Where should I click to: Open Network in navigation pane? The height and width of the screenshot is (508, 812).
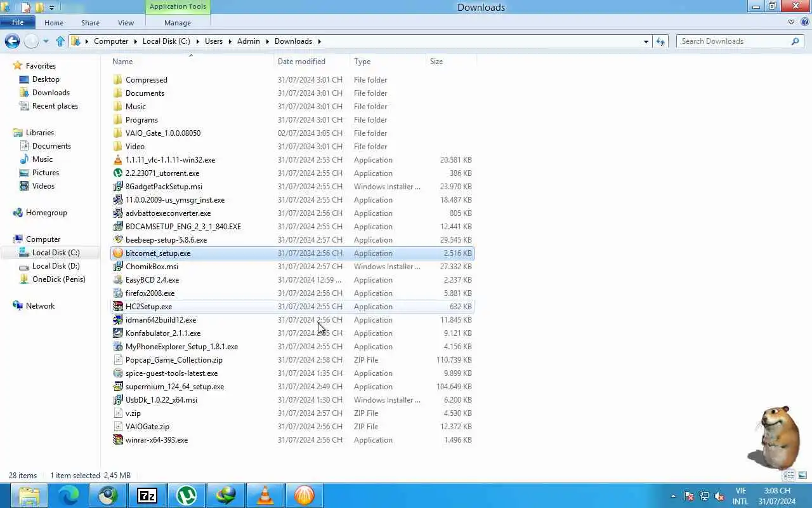coord(40,306)
